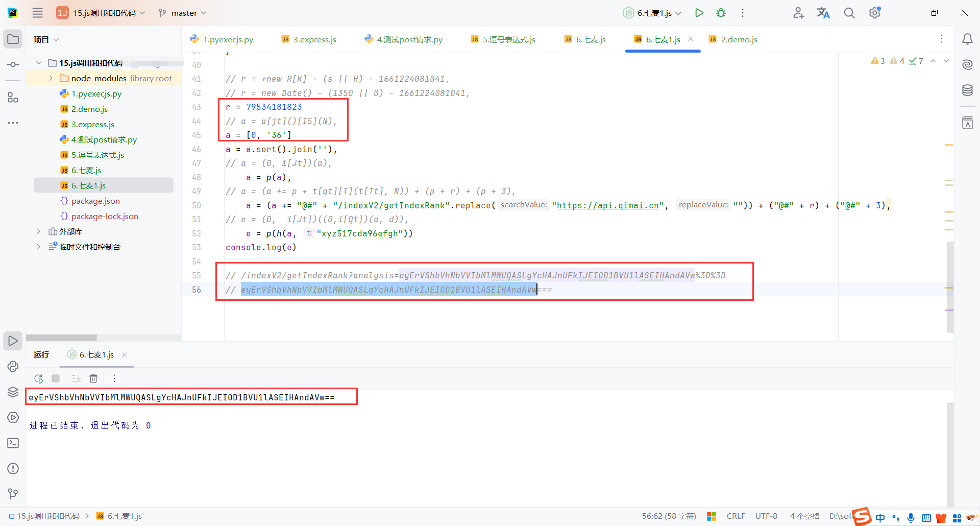Start debugging with the bug icon

721,13
